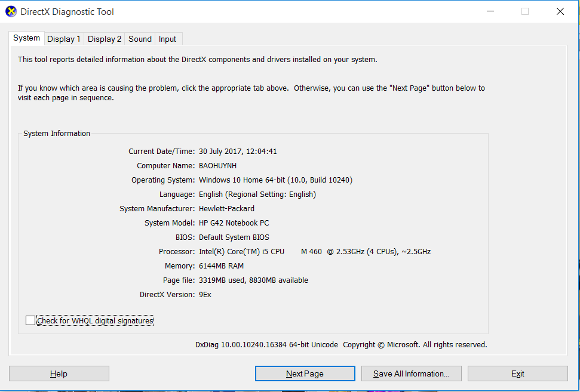Click the HP G42 Notebook PC value
Image resolution: width=580 pixels, height=392 pixels.
[234, 223]
